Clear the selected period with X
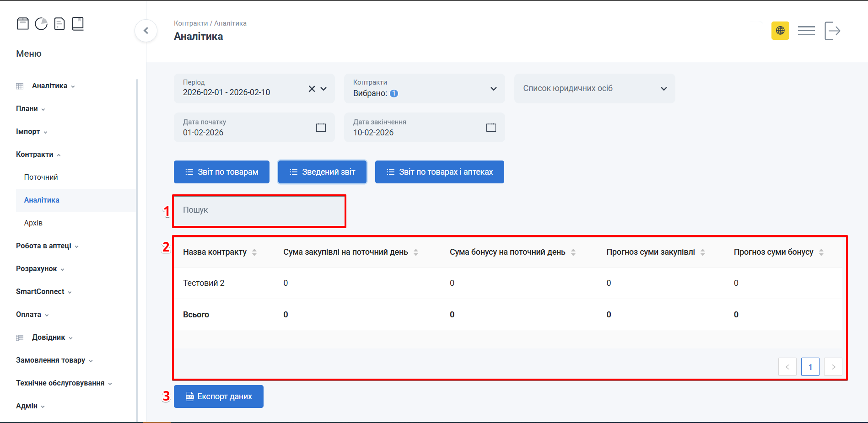The height and width of the screenshot is (423, 868). point(312,89)
